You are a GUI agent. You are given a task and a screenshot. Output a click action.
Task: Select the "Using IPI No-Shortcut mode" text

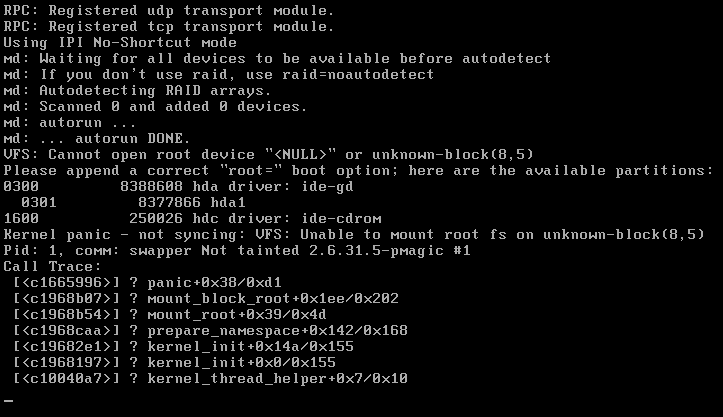120,43
